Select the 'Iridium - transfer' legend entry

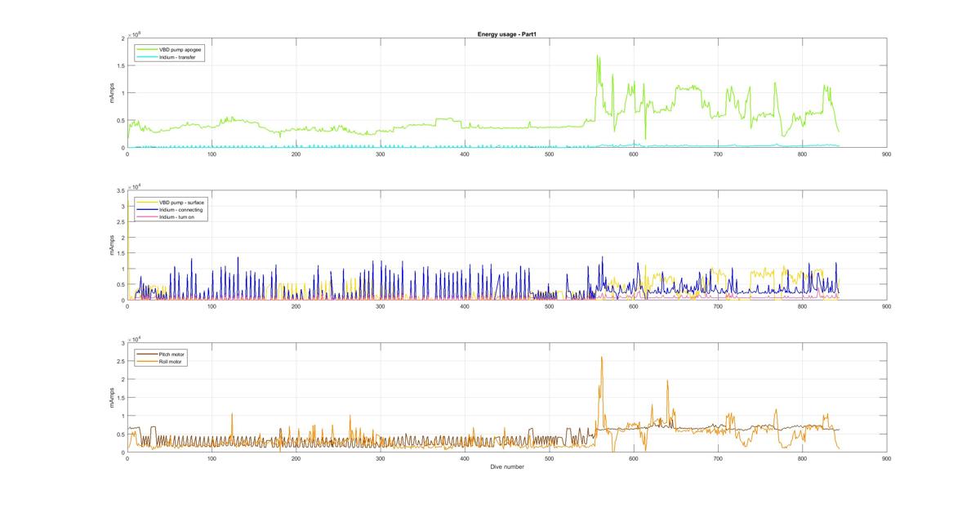coord(176,57)
